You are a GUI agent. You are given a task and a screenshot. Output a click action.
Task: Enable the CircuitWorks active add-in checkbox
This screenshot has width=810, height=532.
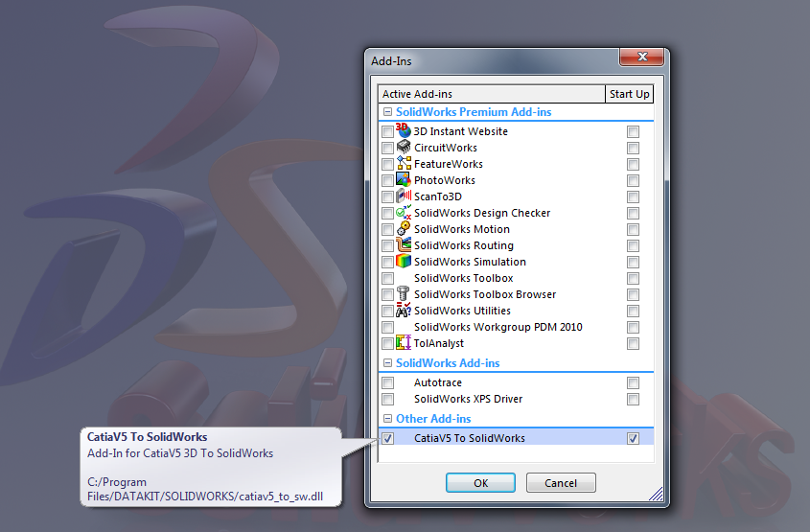[x=387, y=149]
